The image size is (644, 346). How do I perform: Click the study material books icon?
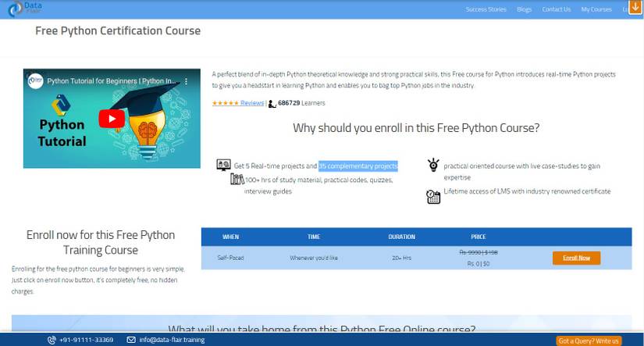(237, 179)
